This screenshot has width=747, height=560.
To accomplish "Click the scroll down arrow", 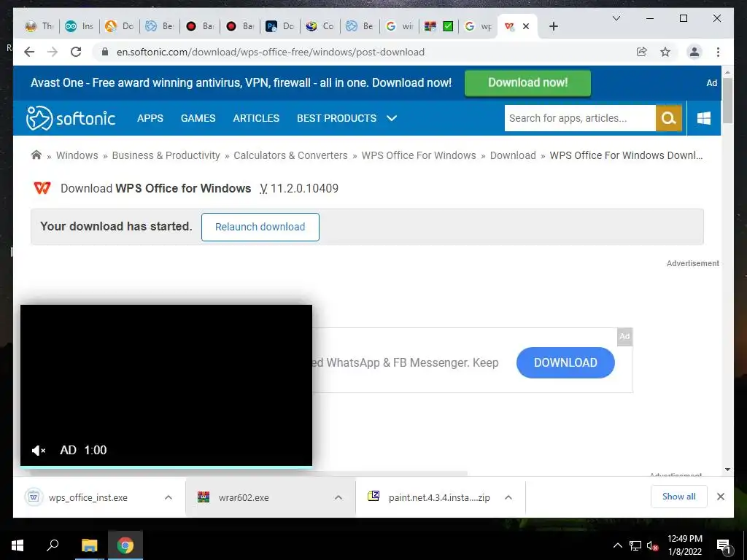I will coord(727,470).
